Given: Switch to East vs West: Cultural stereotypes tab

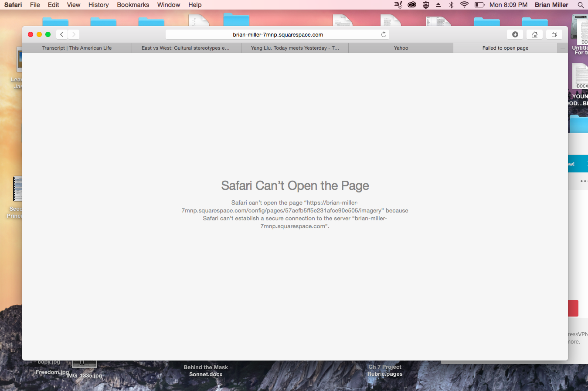Looking at the screenshot, I should coord(187,48).
